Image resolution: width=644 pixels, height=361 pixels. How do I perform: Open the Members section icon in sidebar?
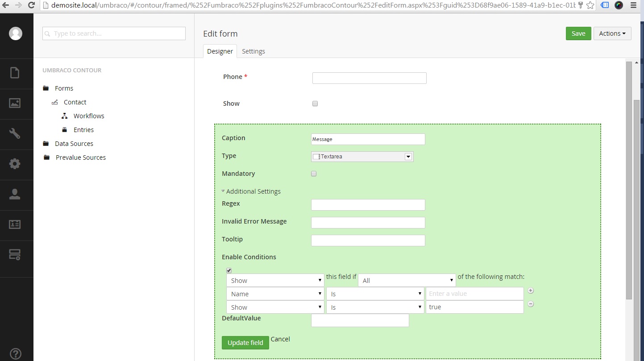tap(15, 224)
